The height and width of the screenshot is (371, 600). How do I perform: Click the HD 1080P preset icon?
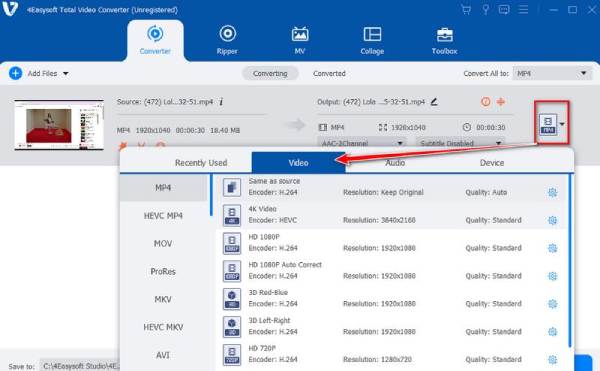(x=232, y=243)
